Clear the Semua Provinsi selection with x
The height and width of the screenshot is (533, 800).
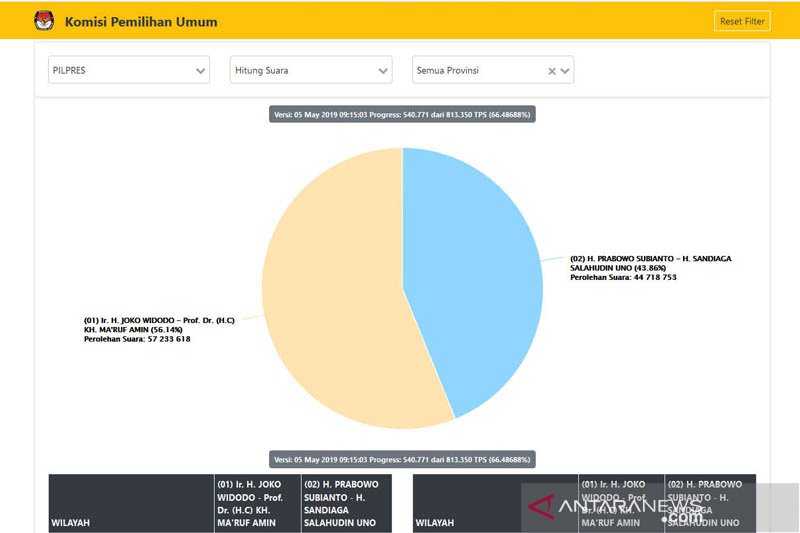point(552,71)
